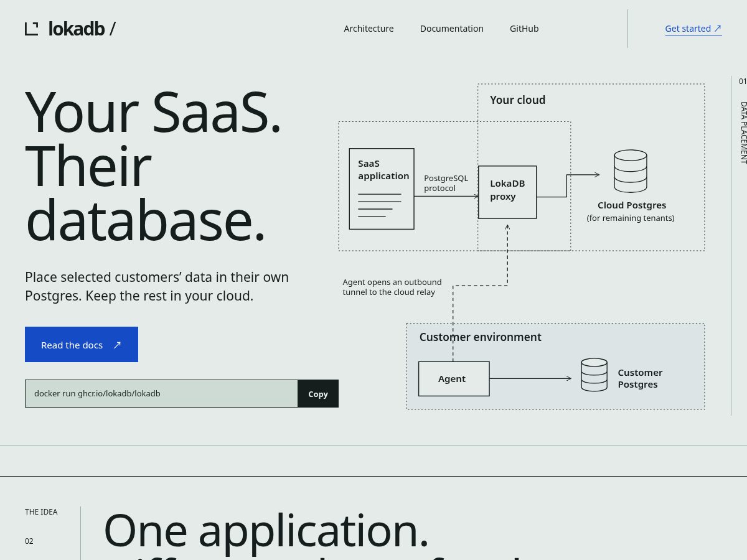Open the Documentation nav item
Image resolution: width=747 pixels, height=560 pixels.
point(452,29)
